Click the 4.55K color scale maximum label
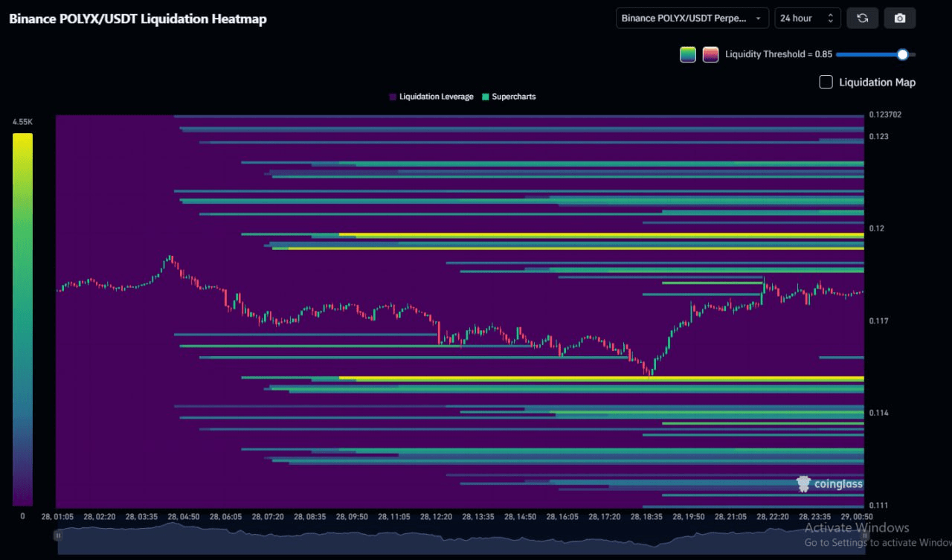 click(x=22, y=122)
